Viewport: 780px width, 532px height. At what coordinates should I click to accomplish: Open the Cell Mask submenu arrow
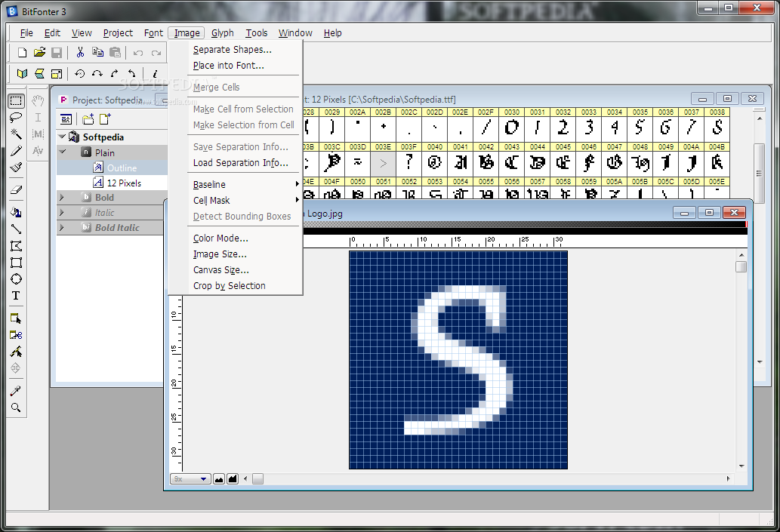[x=297, y=201]
